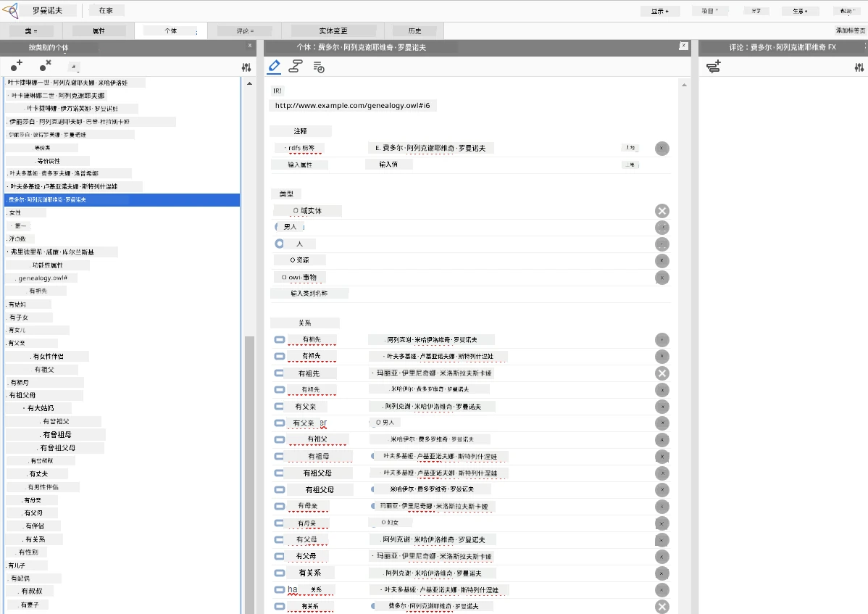This screenshot has height=614, width=868.
Task: Click the 输入值 annotation value field
Action: point(388,165)
